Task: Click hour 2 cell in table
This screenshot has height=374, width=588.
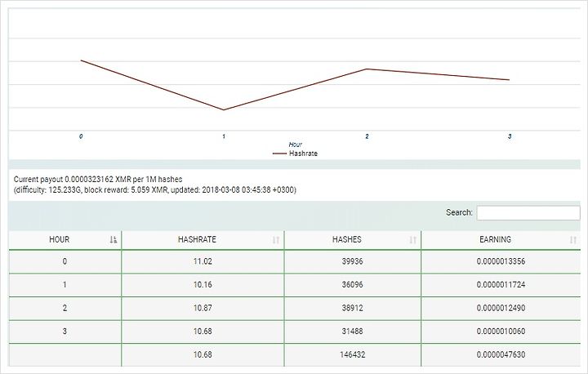Action: coord(65,308)
